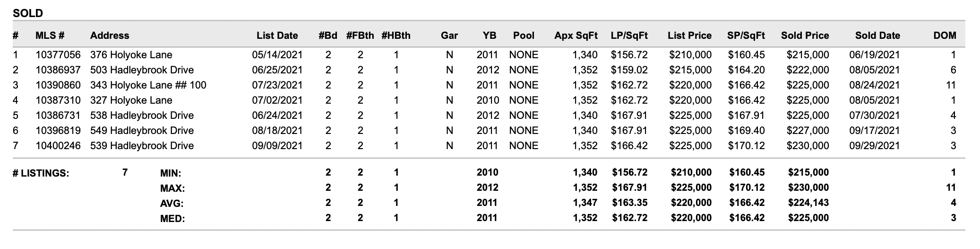Click the List Date column header
980x249 pixels.
277,36
